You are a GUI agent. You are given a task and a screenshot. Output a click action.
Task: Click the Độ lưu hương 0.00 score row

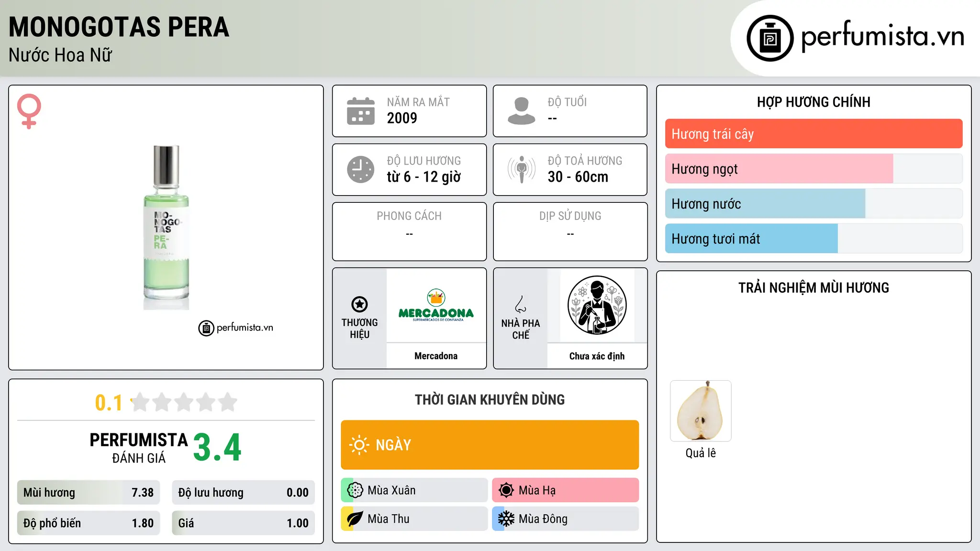244,493
